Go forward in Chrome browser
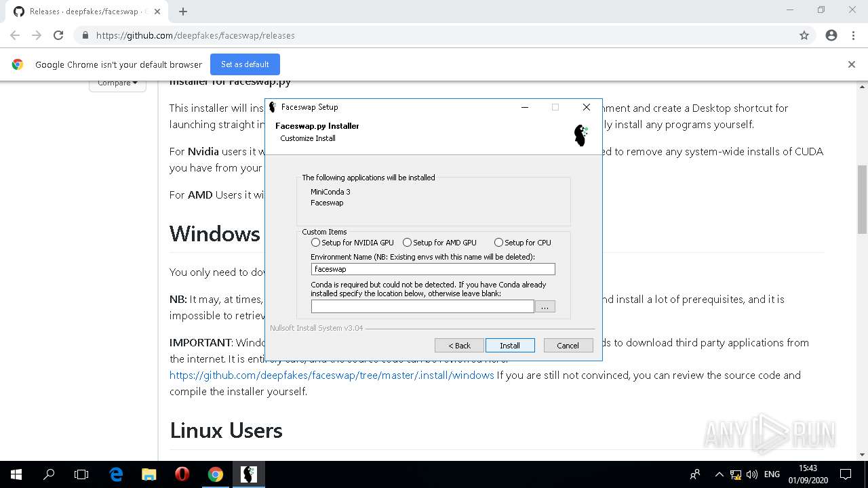Screen dimensions: 868x488 37,35
